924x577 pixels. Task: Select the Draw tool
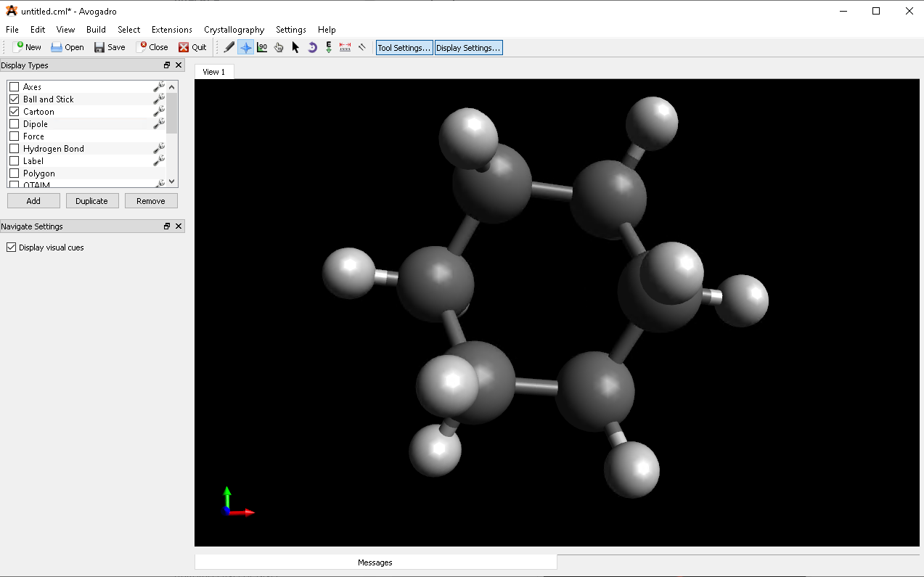(229, 46)
